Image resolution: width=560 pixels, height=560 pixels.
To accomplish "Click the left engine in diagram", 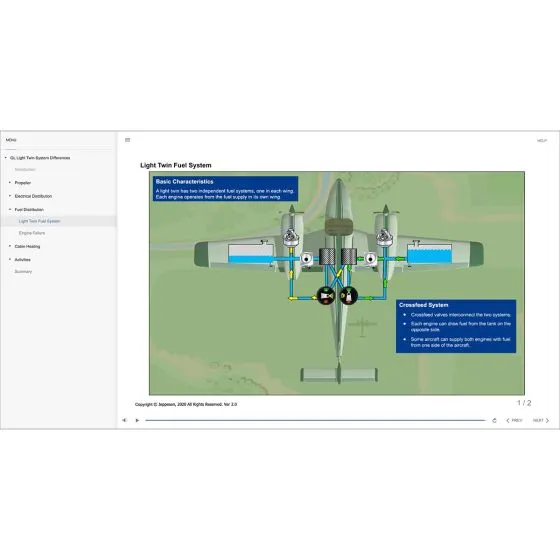I will coord(291,237).
